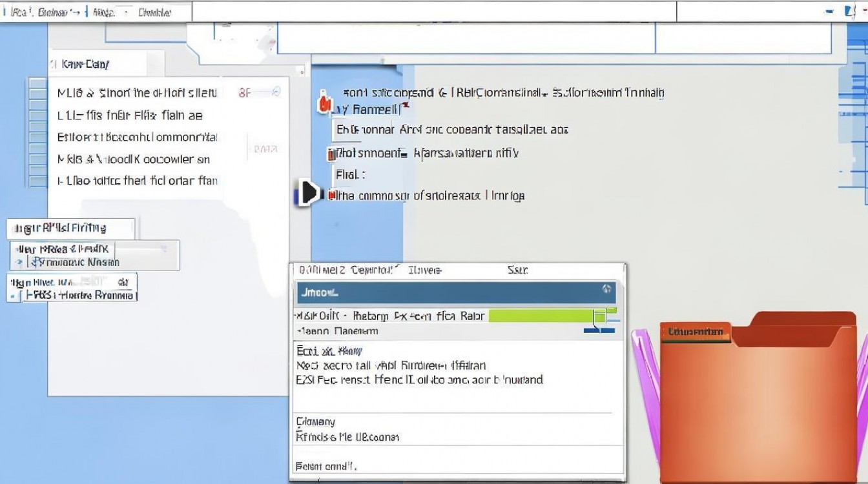
Task: Click the red marker beside 'Ilrha commno' line
Action: click(333, 195)
